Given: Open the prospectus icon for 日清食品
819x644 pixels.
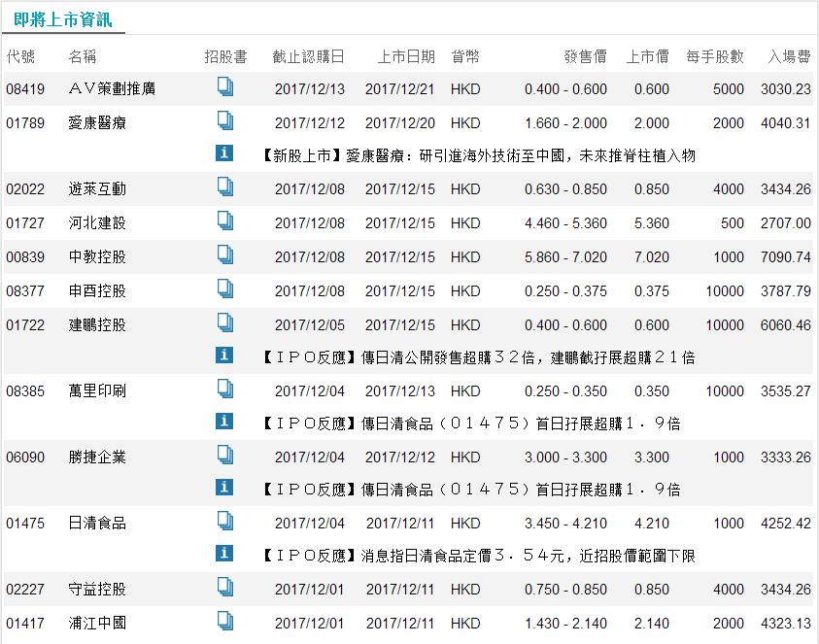Looking at the screenshot, I should point(224,522).
